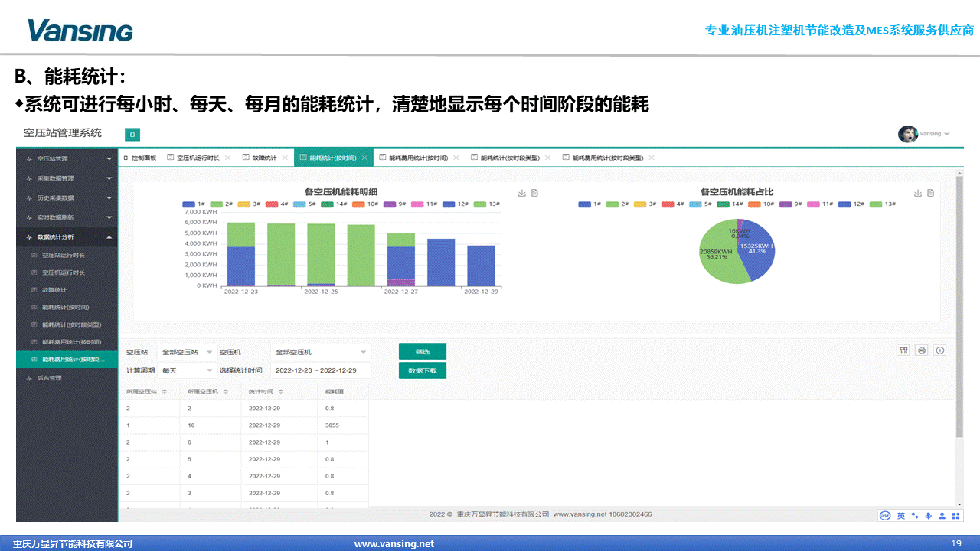Screen dimensions: 980x551
Task: Click the table export info icon
Action: (940, 350)
